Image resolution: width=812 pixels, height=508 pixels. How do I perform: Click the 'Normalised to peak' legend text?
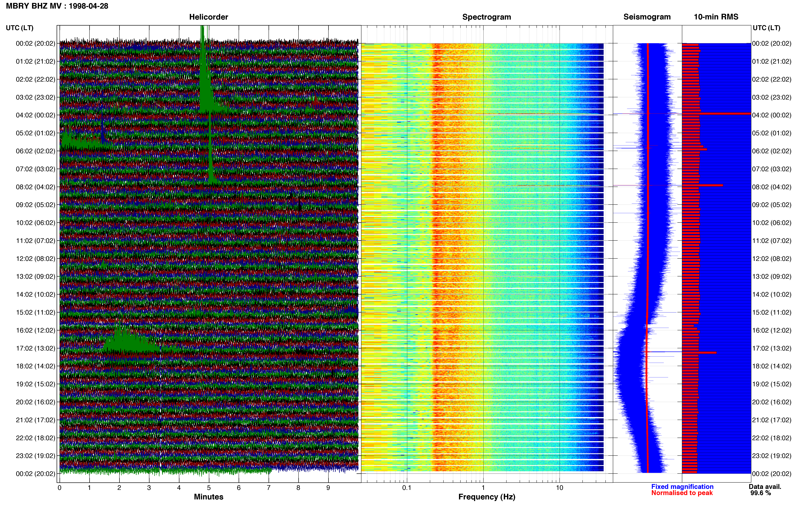(682, 493)
